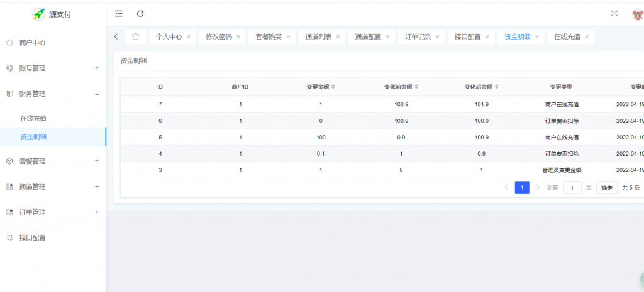This screenshot has height=292, width=644.
Task: Open 商户中心 from the sidebar
Action: click(32, 43)
